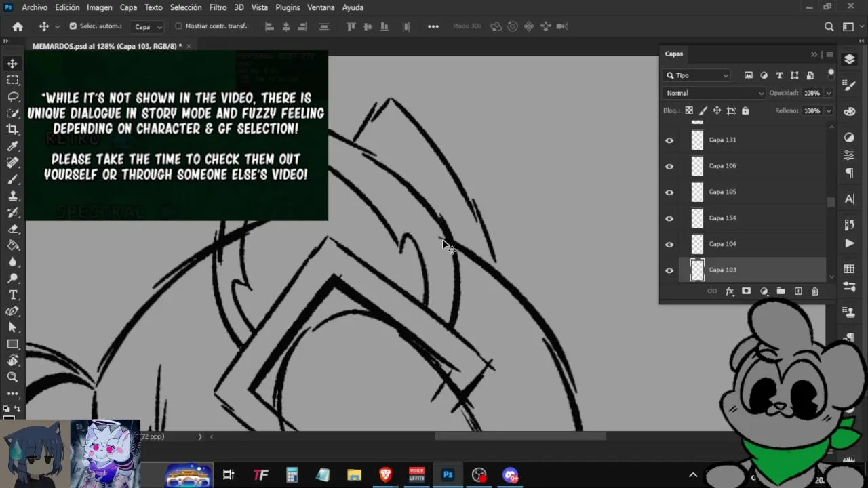Lock transparent pixels icon
The image size is (868, 488).
[689, 110]
